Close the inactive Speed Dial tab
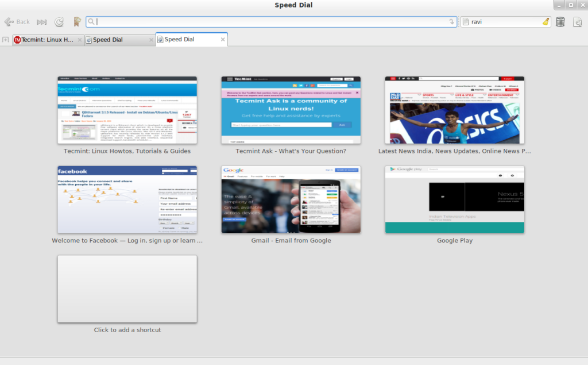Viewport: 588px width, 365px height. coord(151,40)
